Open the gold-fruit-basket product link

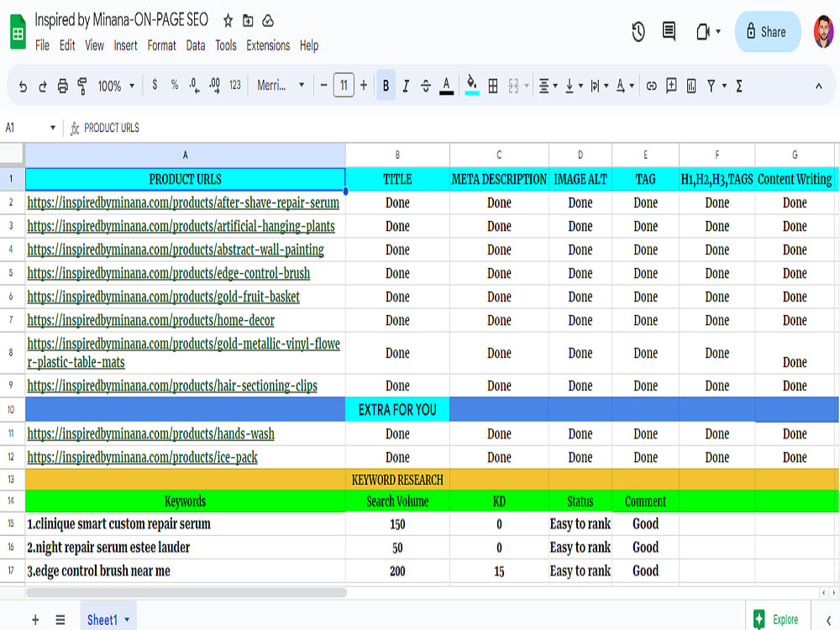pos(164,297)
